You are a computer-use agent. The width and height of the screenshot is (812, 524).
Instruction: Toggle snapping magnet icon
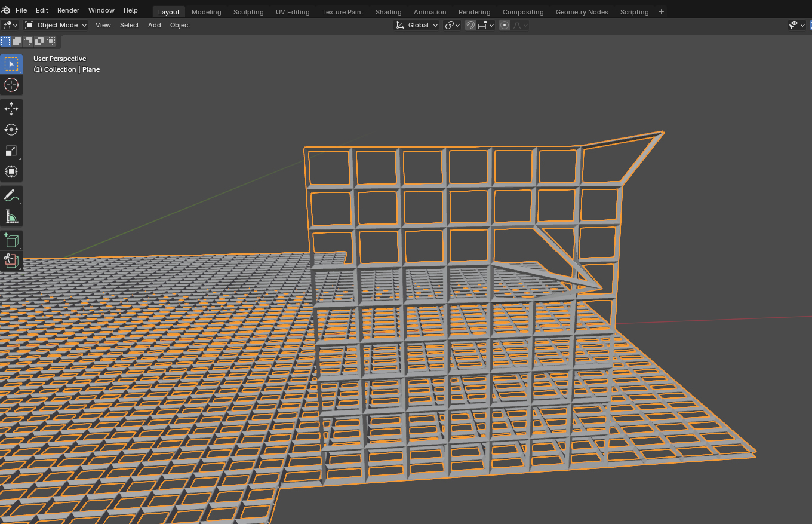point(470,25)
